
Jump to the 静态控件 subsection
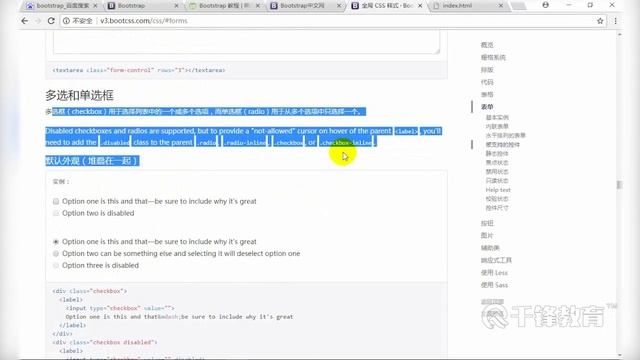click(x=497, y=153)
